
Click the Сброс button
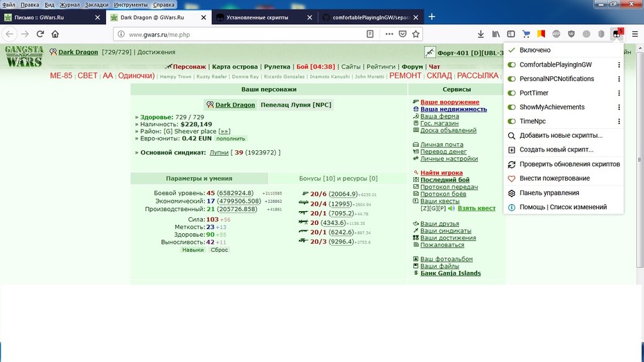pyautogui.click(x=220, y=250)
